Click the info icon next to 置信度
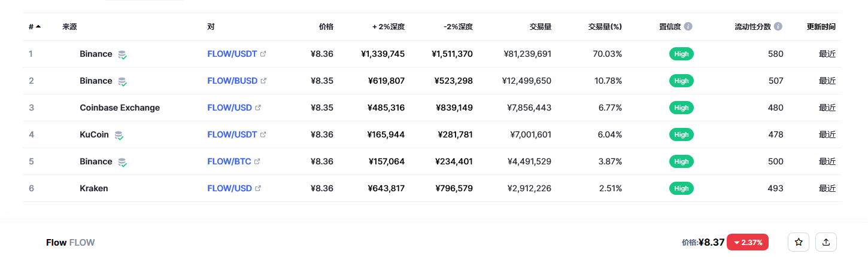This screenshot has width=868, height=257. tap(688, 27)
